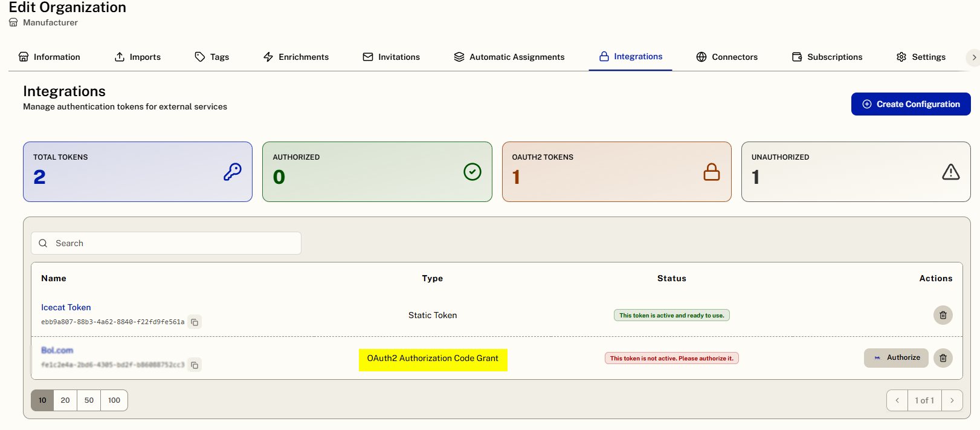The image size is (980, 430).
Task: Click the Icecat token ID text
Action: 112,322
